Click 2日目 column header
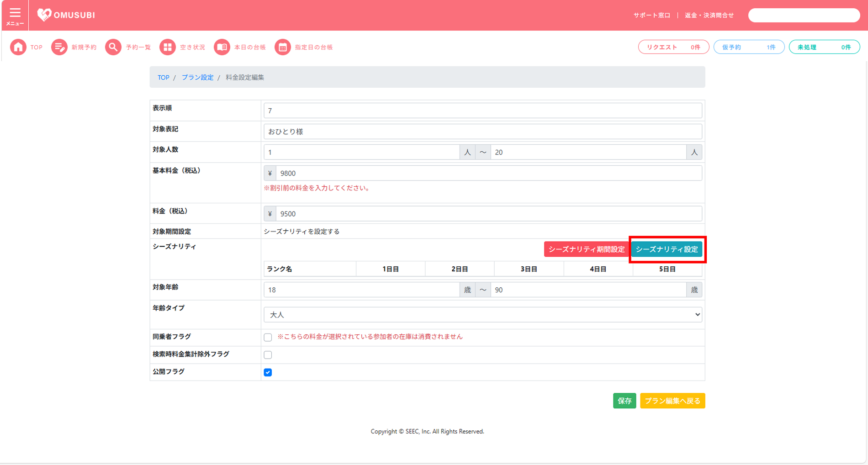This screenshot has width=868, height=465. point(460,269)
